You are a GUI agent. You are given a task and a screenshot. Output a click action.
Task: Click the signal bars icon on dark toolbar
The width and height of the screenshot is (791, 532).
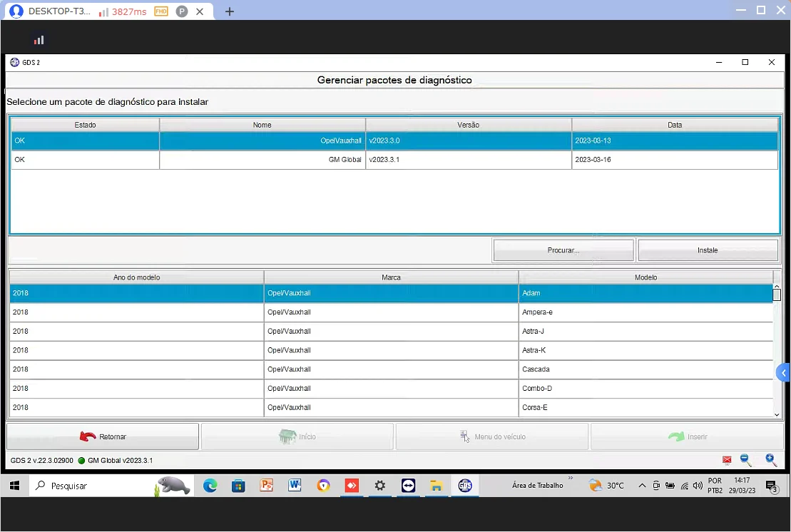39,40
